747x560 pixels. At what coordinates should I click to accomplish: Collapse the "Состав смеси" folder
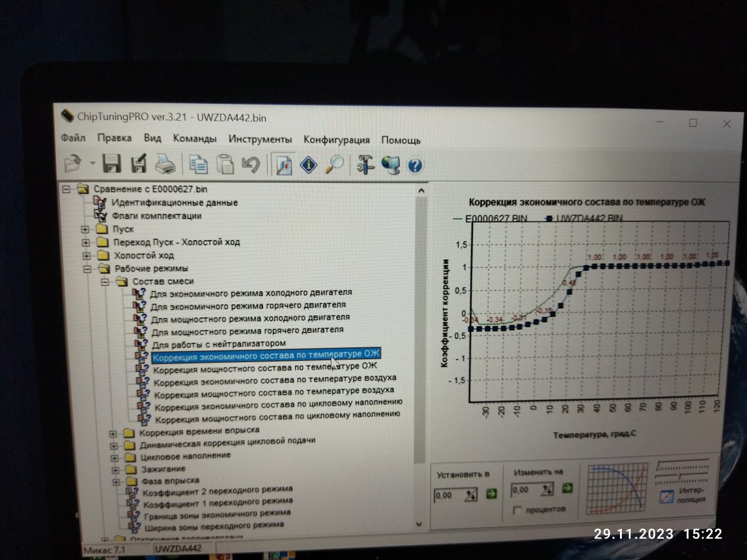coord(106,282)
